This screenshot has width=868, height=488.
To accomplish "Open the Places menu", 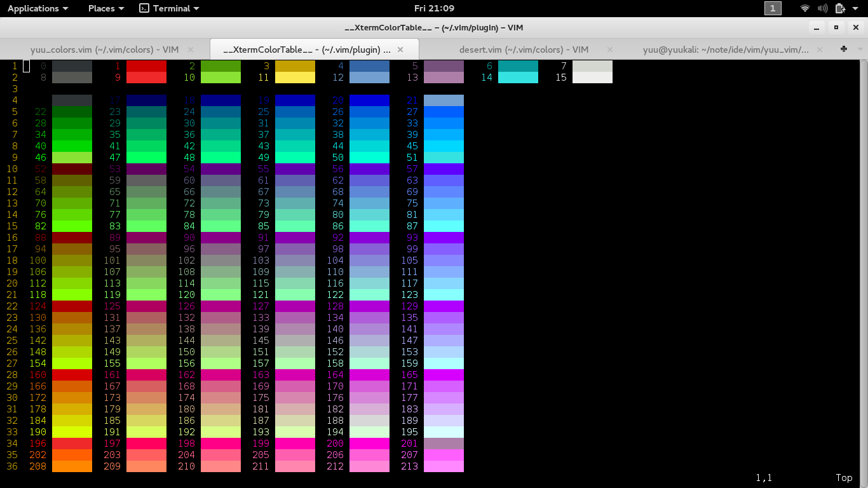I will point(106,8).
